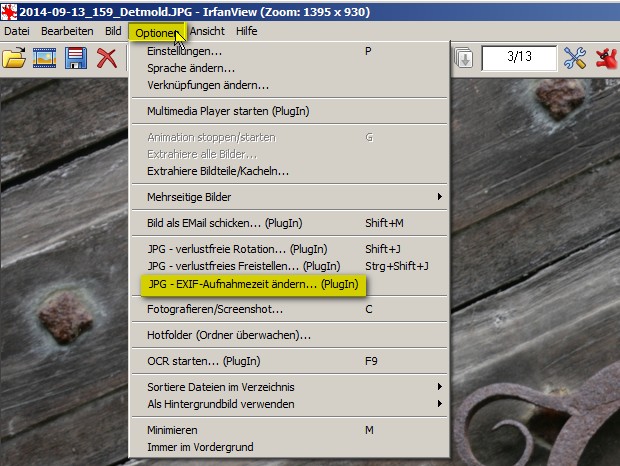The width and height of the screenshot is (620, 466).
Task: Choose Extrahiere Bildteile/Kacheln...
Action: point(291,171)
